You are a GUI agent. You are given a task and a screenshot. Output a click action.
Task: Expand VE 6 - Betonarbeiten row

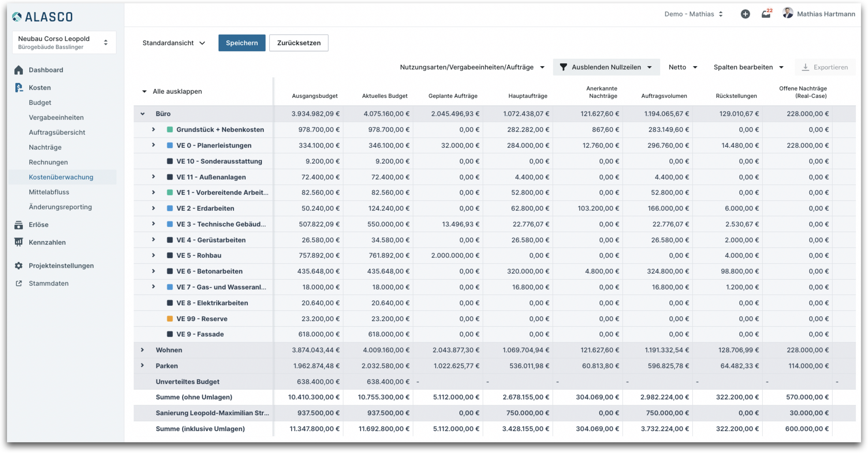[x=153, y=271]
